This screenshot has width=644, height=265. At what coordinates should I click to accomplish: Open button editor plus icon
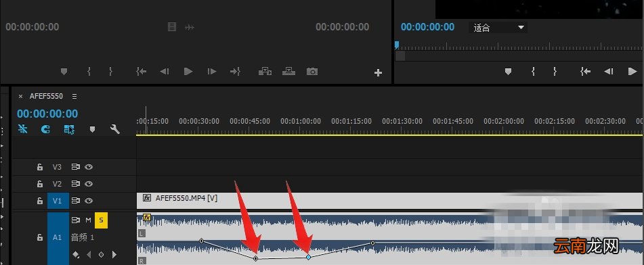tap(379, 73)
